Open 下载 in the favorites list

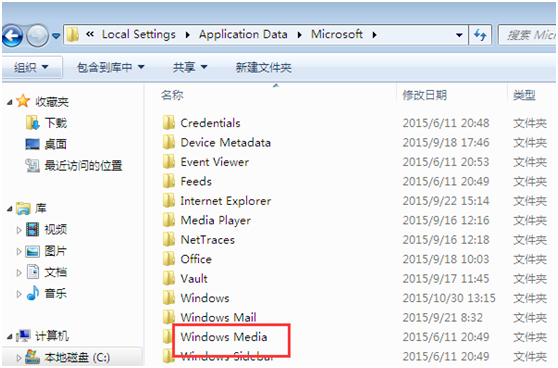click(x=56, y=123)
